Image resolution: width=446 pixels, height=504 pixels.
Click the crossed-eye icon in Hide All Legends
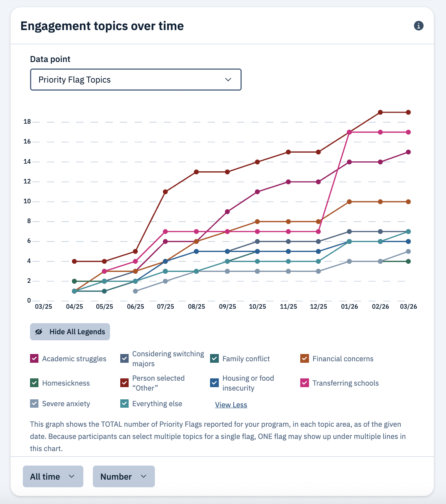click(39, 332)
